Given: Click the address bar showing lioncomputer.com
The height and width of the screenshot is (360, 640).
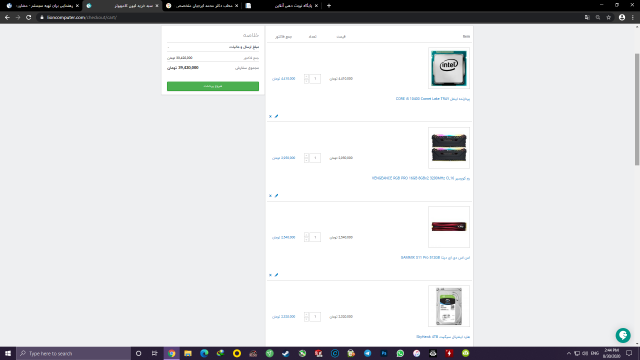Looking at the screenshot, I should (x=310, y=17).
